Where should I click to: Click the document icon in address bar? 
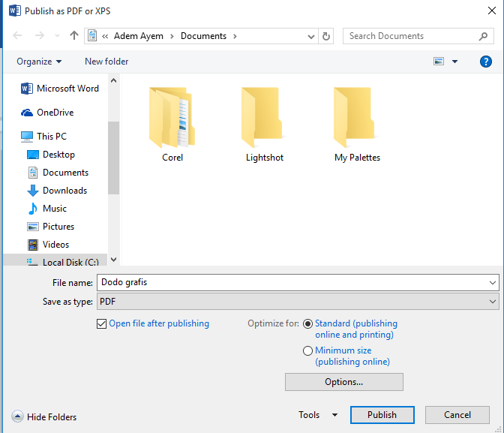click(92, 36)
